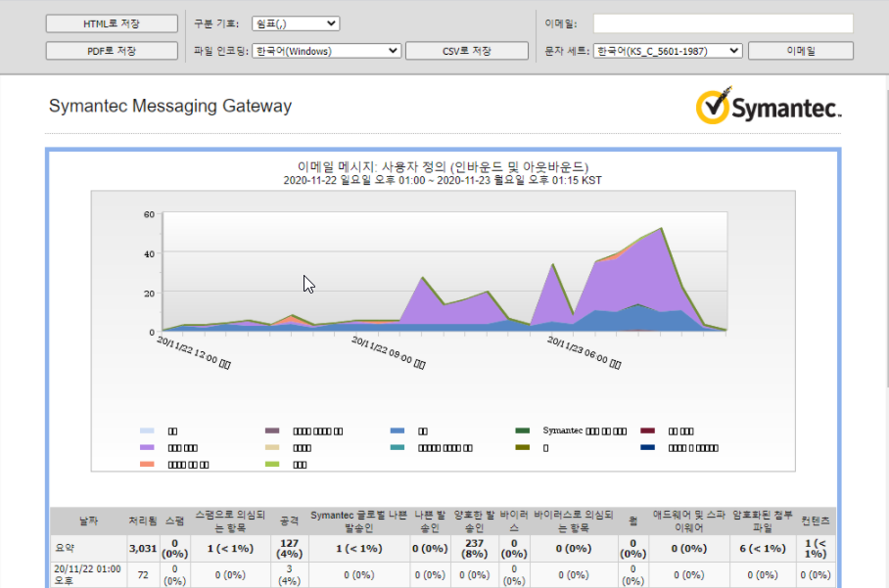Click the 스팸 column header

[x=174, y=520]
